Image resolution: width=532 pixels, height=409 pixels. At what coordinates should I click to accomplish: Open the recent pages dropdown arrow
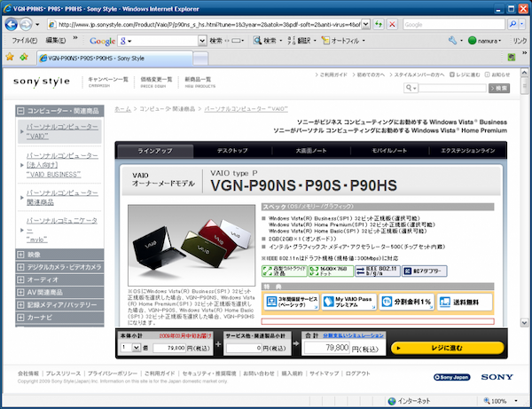coord(37,25)
